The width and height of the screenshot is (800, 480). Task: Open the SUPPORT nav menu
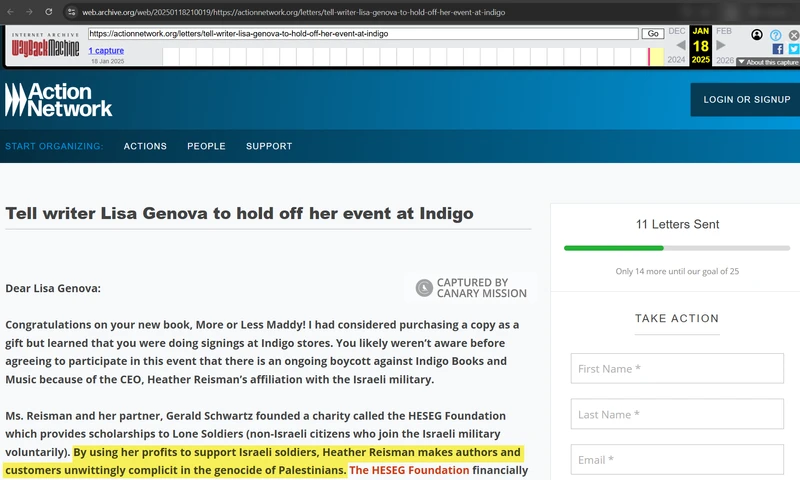tap(269, 146)
